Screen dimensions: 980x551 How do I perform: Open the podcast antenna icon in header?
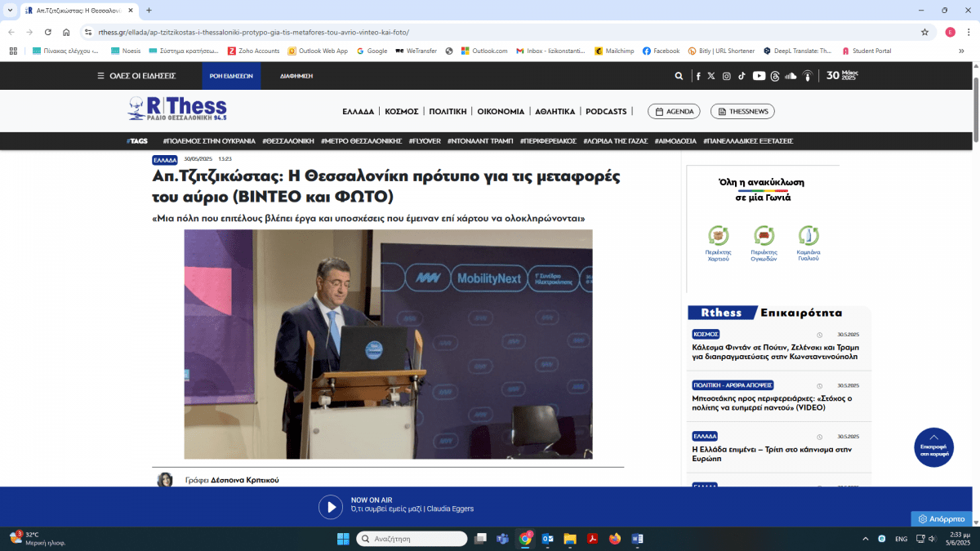808,76
